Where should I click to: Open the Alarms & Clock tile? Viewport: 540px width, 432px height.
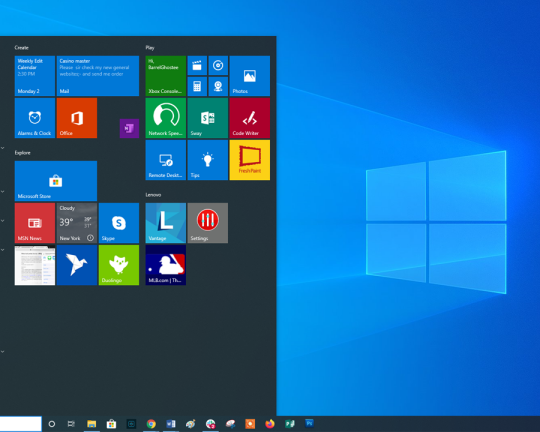tap(35, 118)
